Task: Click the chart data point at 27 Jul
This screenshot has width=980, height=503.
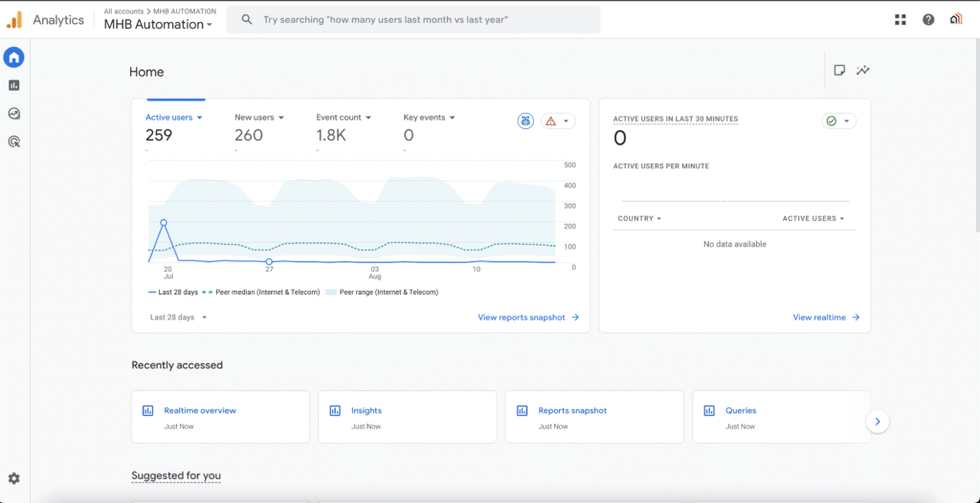Action: coord(269,262)
